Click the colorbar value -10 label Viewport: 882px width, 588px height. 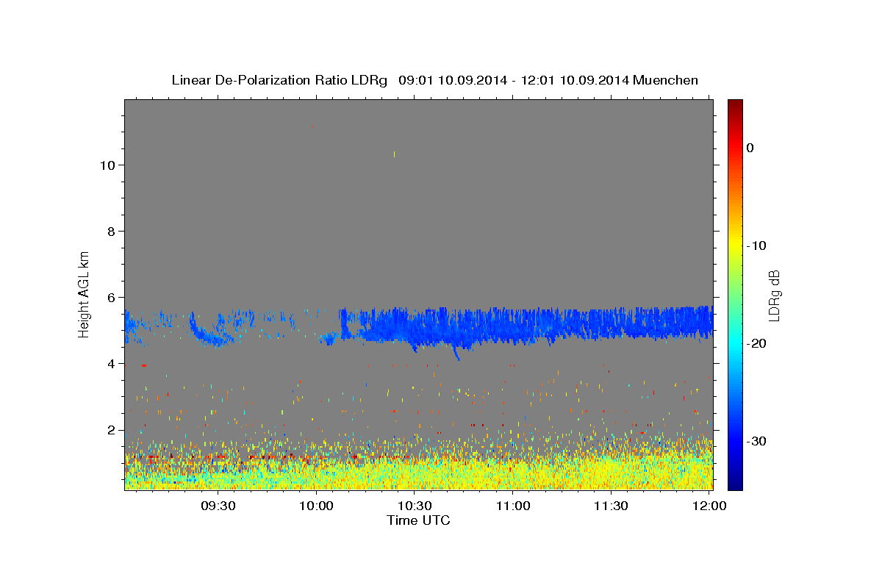[757, 245]
